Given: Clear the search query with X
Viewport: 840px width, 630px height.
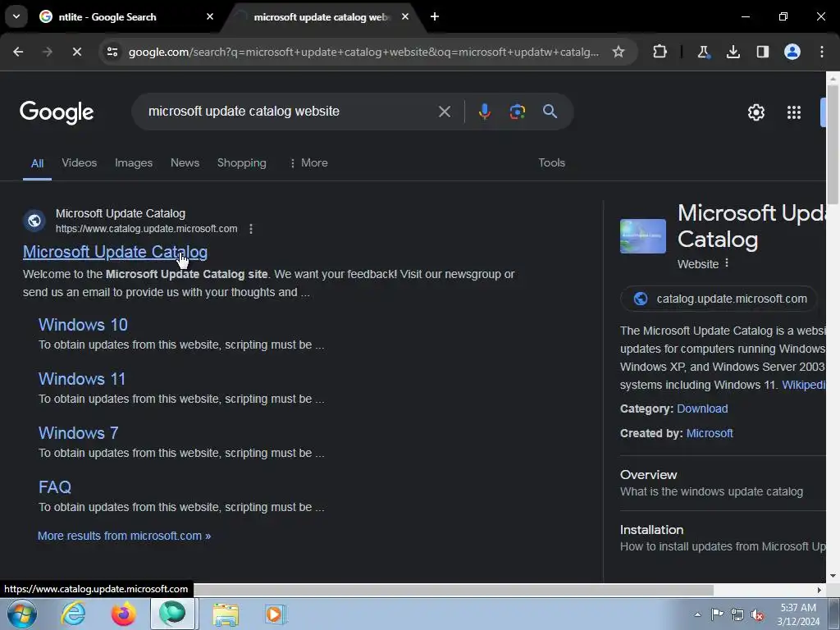Looking at the screenshot, I should point(444,112).
